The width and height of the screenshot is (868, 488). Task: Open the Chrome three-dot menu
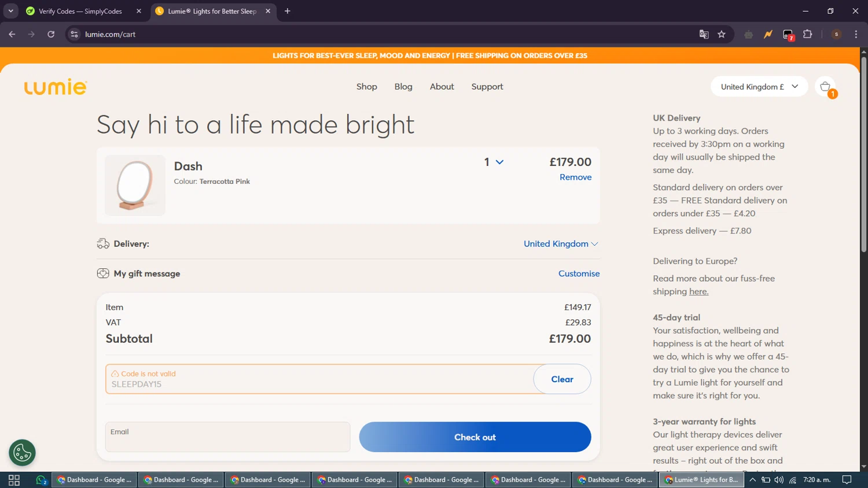(856, 34)
